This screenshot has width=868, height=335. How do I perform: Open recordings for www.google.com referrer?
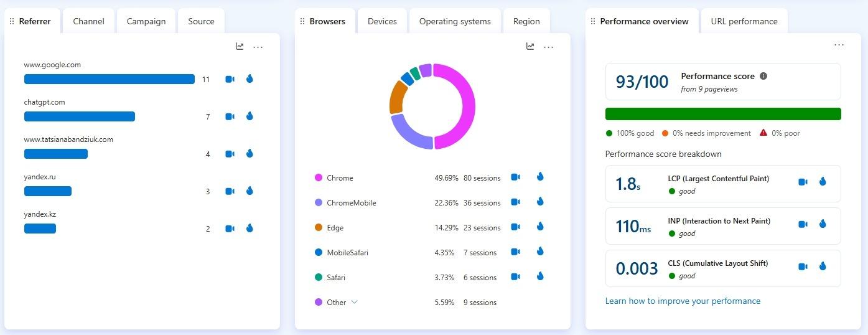pos(230,79)
